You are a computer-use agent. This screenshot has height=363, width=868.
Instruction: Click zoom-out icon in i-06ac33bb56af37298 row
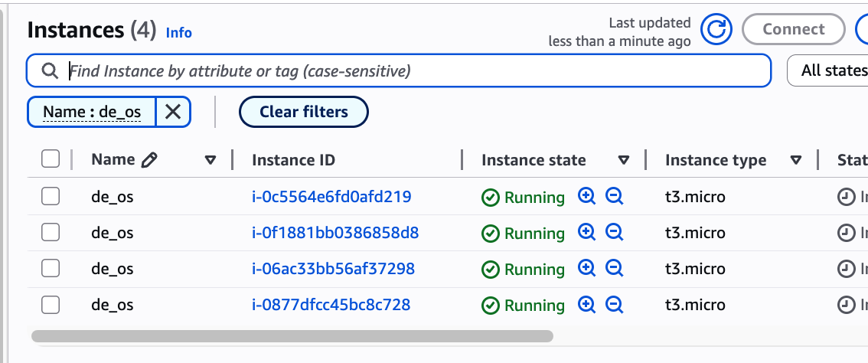click(614, 268)
